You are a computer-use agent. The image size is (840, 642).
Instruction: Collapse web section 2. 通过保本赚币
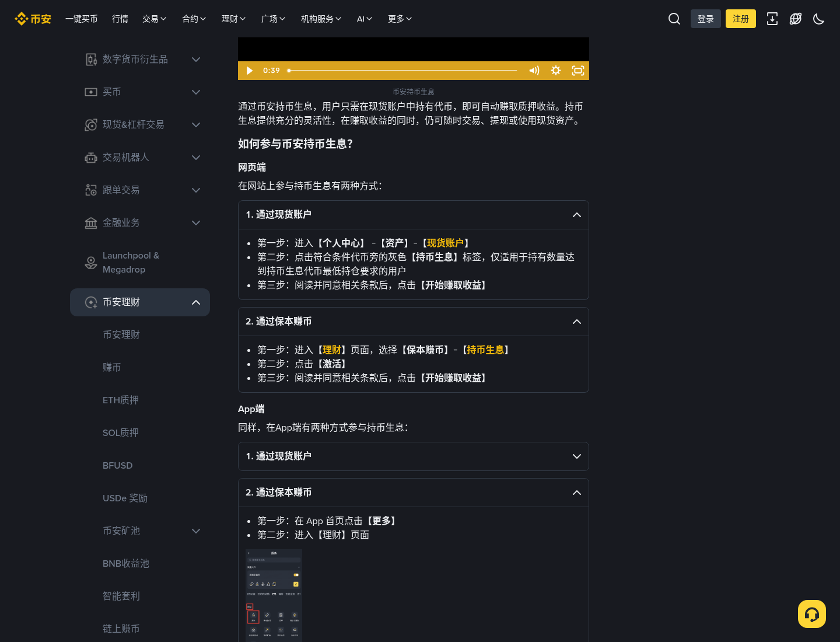click(414, 322)
